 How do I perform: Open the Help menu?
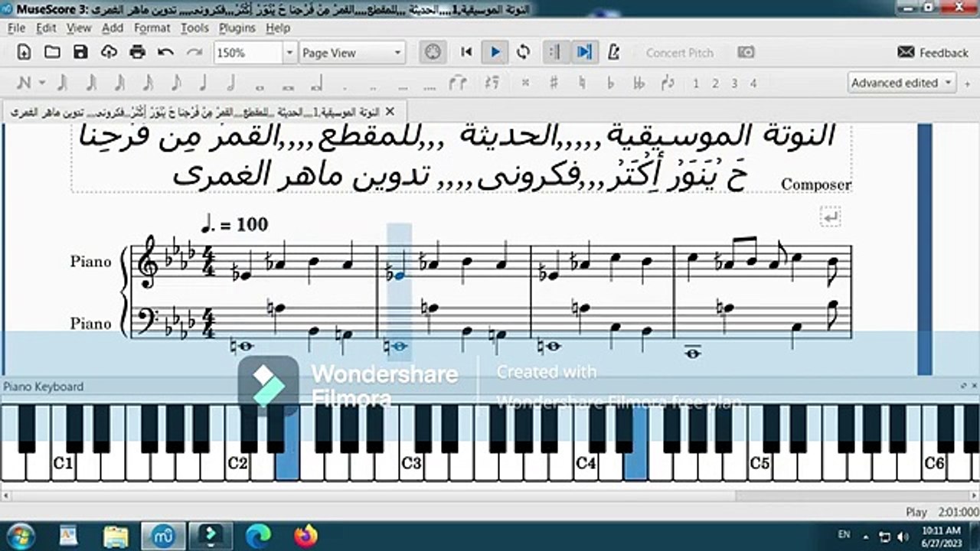click(x=278, y=28)
